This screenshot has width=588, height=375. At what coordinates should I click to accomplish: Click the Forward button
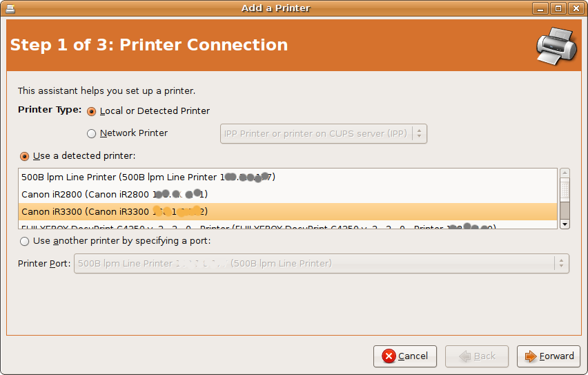click(x=549, y=356)
